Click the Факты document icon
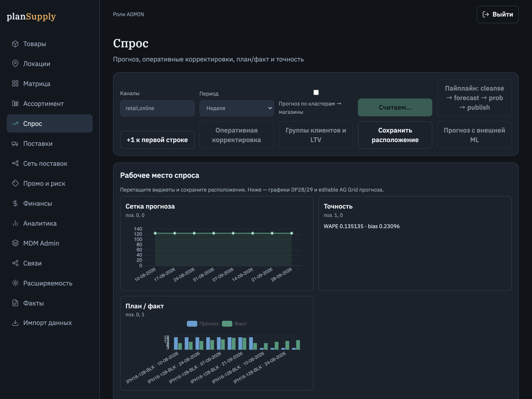The image size is (532, 399). point(15,303)
